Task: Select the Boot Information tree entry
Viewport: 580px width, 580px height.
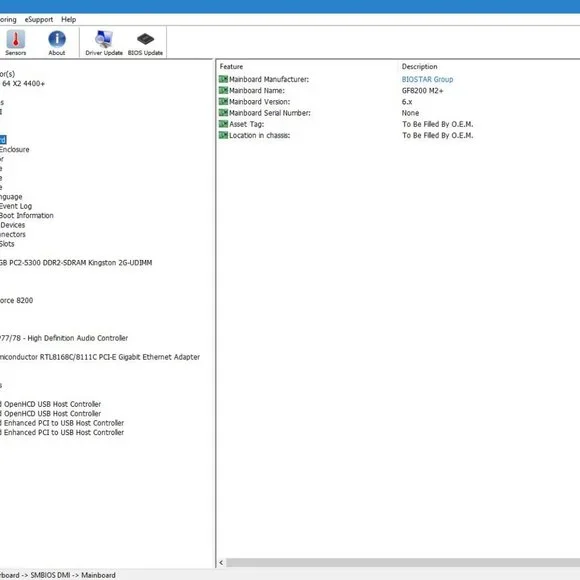Action: tap(26, 216)
